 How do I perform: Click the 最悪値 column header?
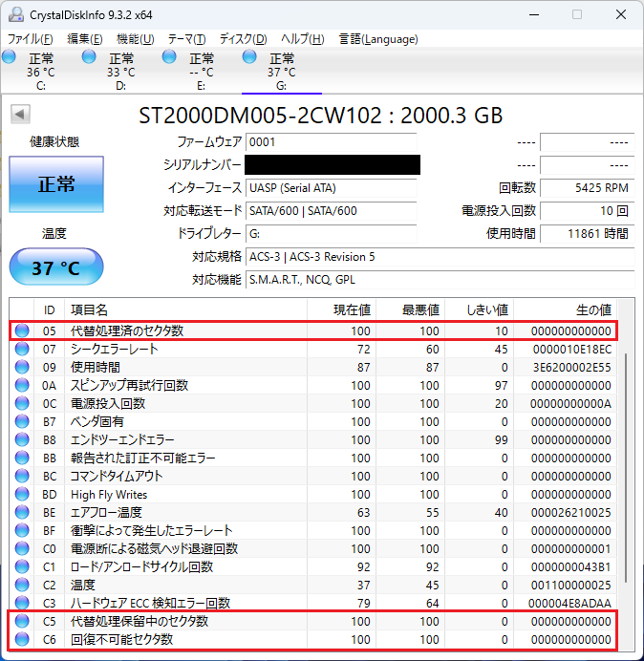[x=410, y=310]
